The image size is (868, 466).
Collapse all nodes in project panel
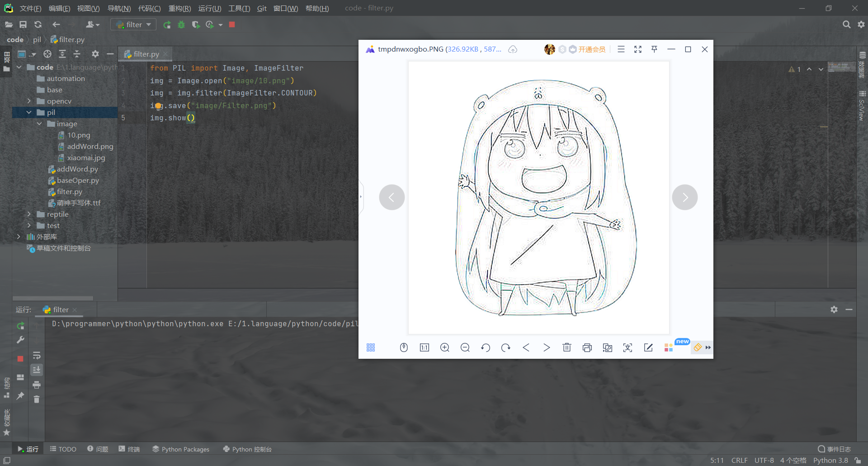click(x=77, y=54)
